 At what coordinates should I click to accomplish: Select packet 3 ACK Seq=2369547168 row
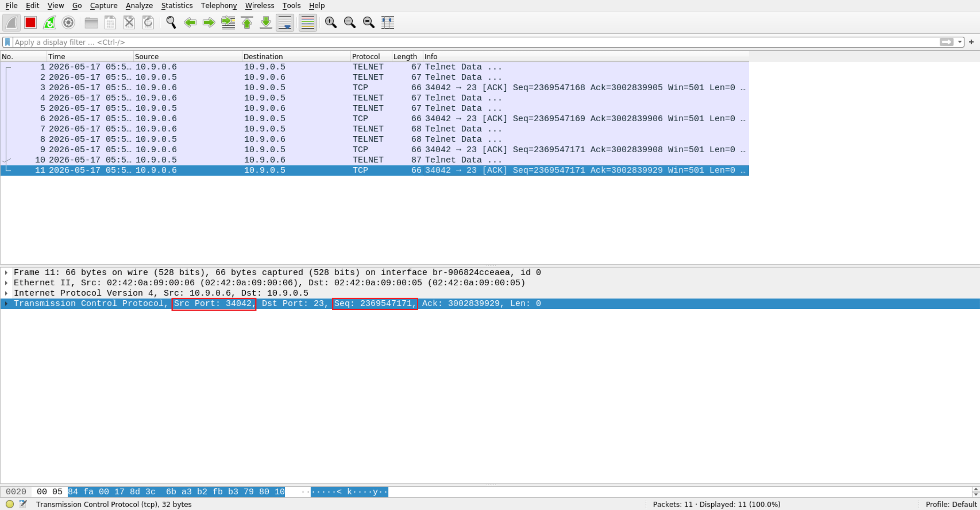[x=374, y=88]
